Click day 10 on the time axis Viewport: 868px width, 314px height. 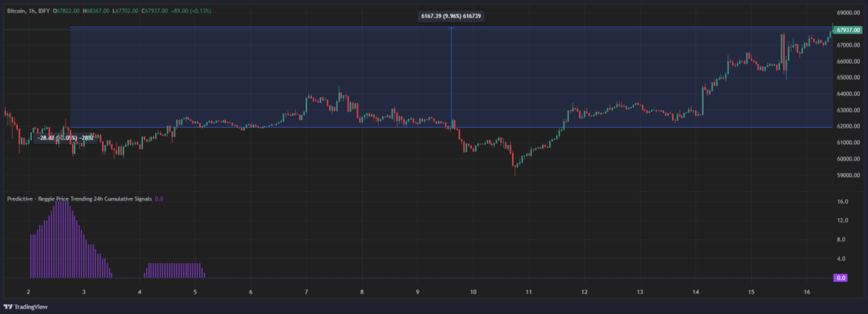(x=473, y=292)
